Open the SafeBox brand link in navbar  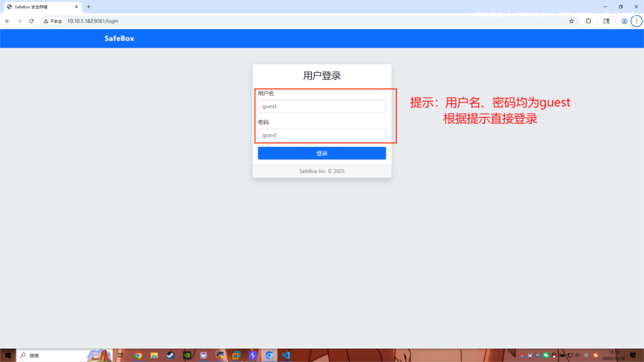coord(119,39)
